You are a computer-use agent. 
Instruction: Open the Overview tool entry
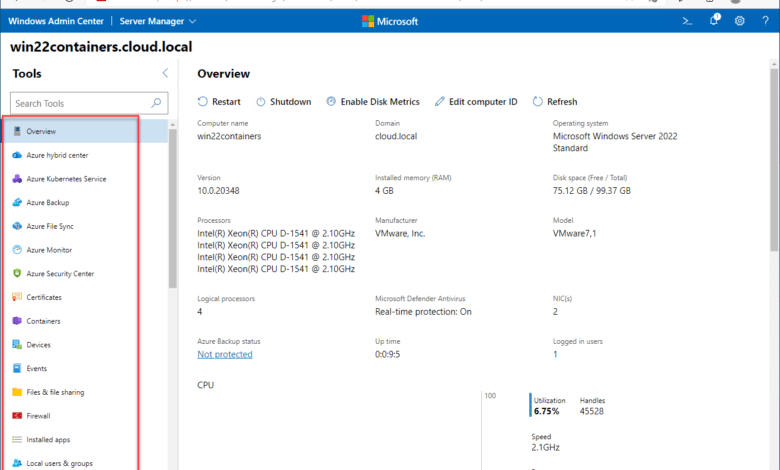coord(86,131)
